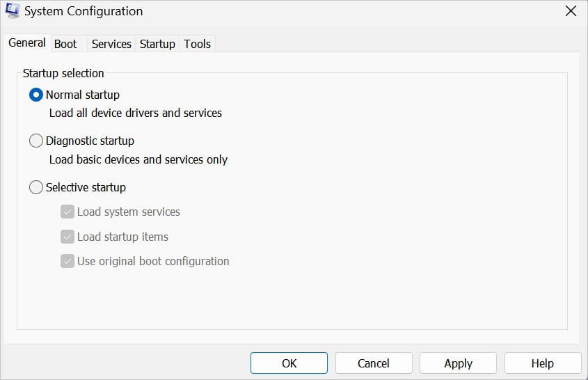The width and height of the screenshot is (588, 380).
Task: Select the Normal startup radio button
Action: (x=36, y=95)
